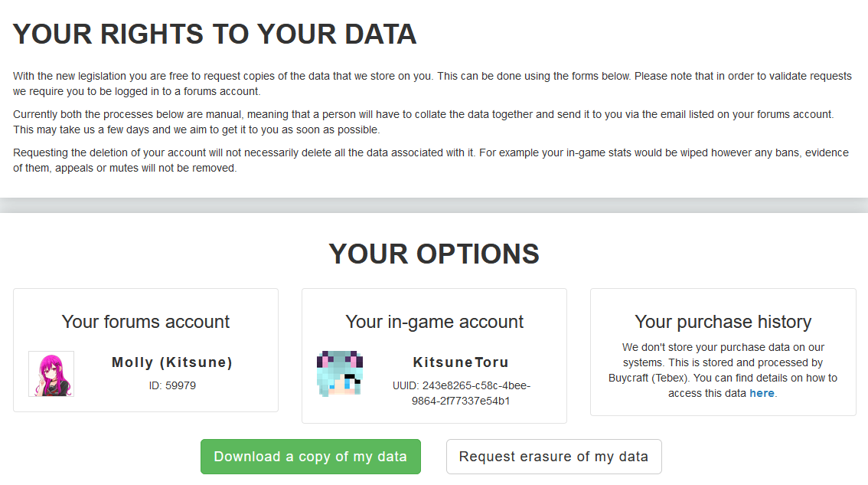
Task: Click the Minecraft skin head avatar
Action: (x=340, y=374)
